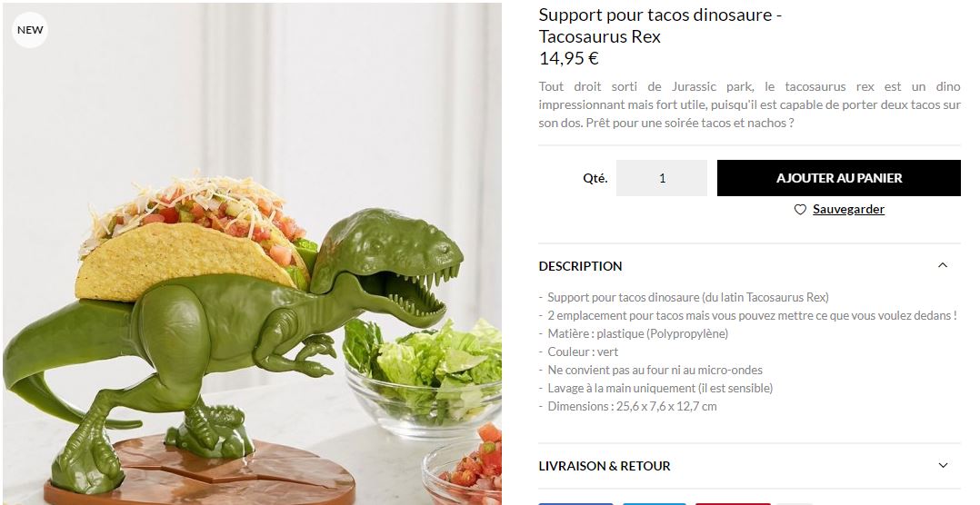Viewport: 980px width, 505px height.
Task: Click the Qté. label
Action: 595,179
